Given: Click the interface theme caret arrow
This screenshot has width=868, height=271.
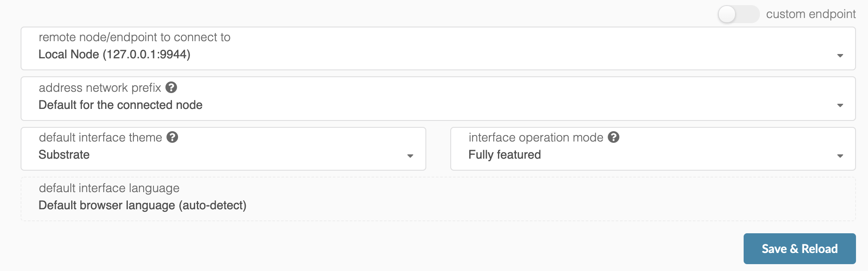Looking at the screenshot, I should [x=410, y=156].
